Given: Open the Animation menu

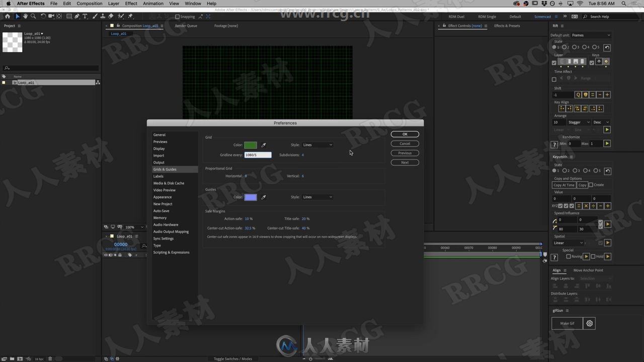Looking at the screenshot, I should (153, 4).
